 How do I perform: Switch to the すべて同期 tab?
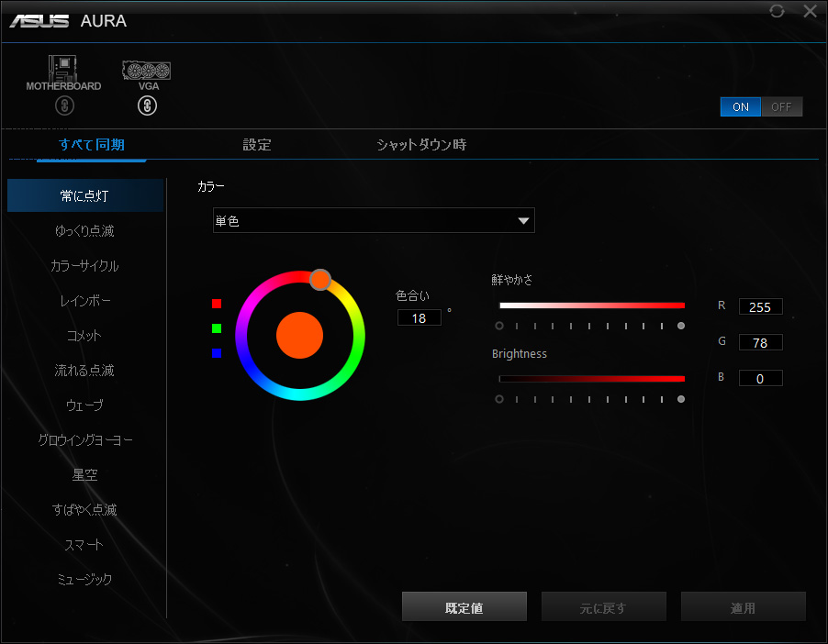tap(92, 145)
